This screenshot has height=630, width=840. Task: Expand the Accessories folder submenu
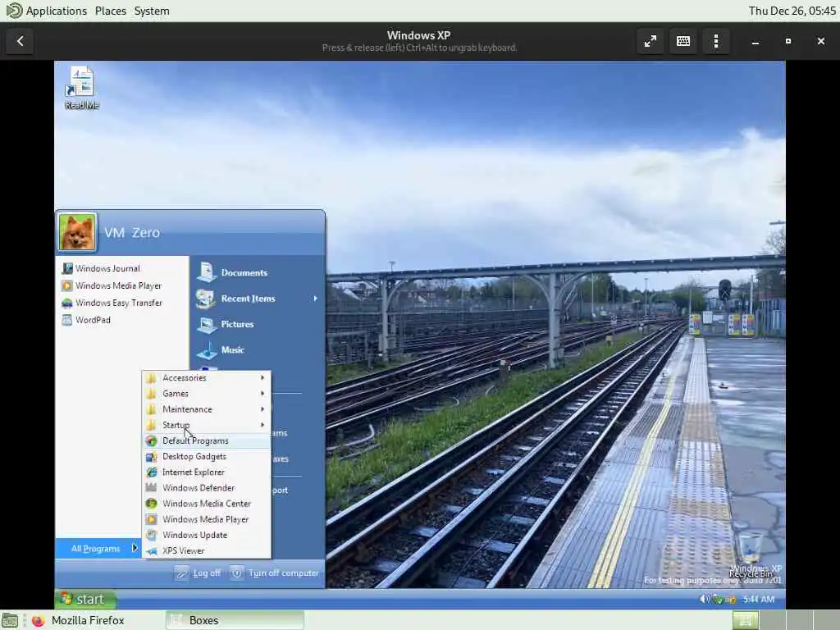click(x=206, y=377)
